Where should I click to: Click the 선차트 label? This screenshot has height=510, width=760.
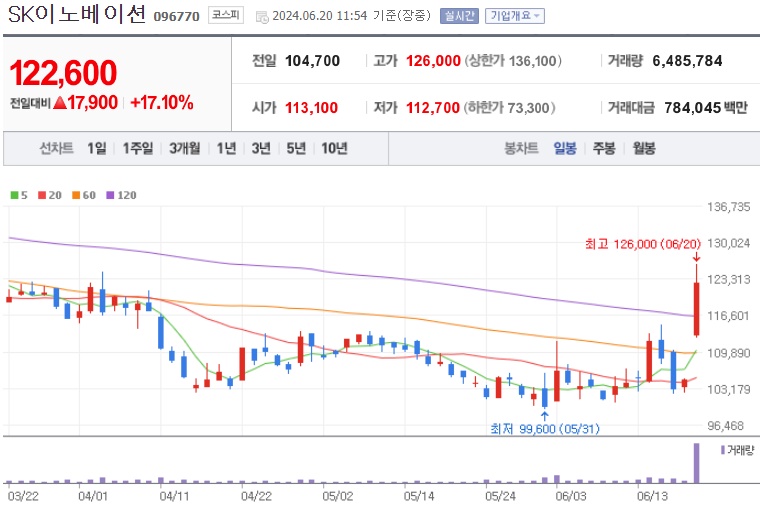pyautogui.click(x=56, y=148)
